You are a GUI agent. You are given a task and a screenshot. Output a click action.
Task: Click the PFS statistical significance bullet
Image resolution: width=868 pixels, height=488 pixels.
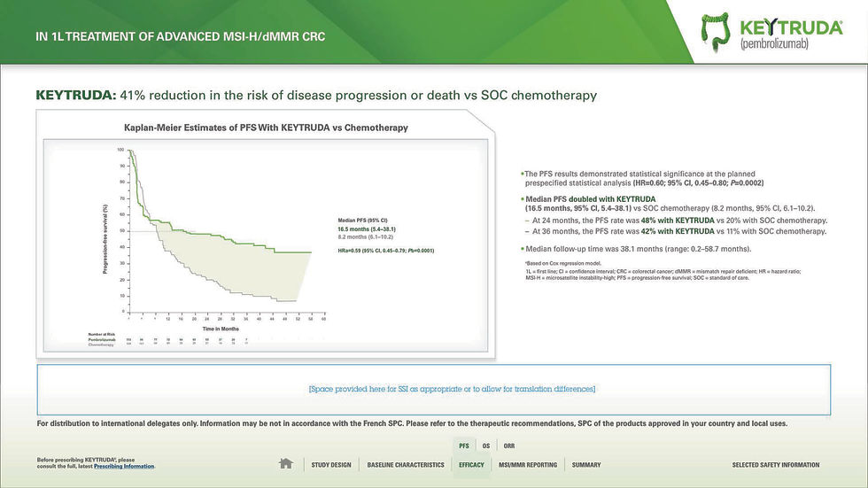[642, 178]
